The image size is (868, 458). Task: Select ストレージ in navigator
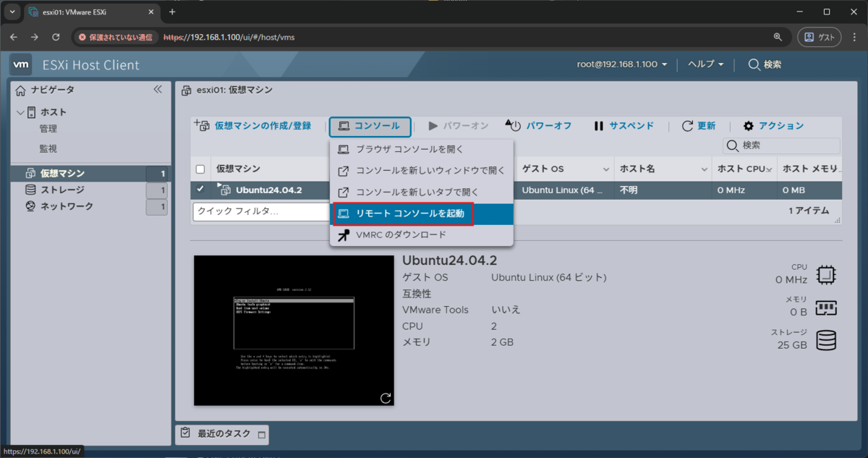[91, 190]
